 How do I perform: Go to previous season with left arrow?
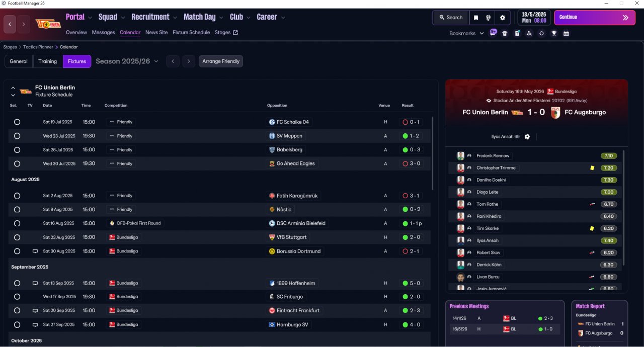click(x=173, y=61)
